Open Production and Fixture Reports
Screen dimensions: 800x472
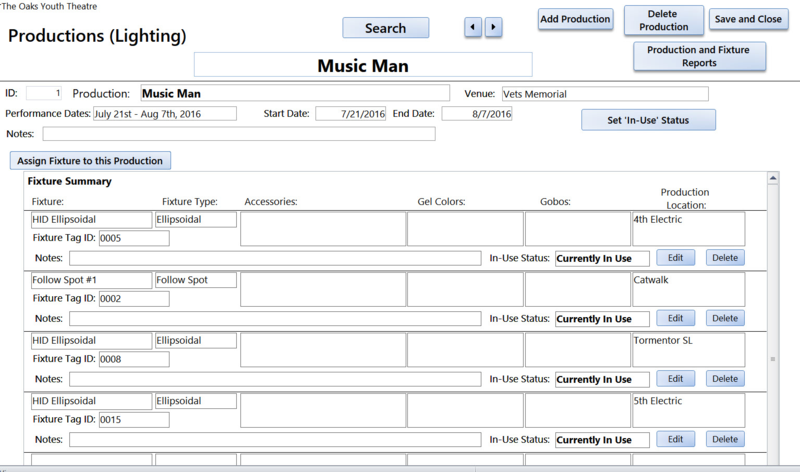[x=699, y=56]
